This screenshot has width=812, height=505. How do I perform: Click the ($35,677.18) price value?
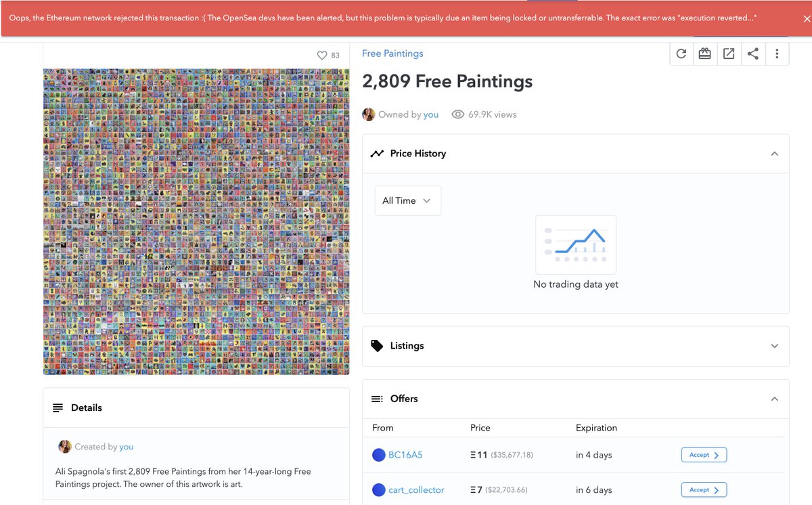tap(512, 455)
